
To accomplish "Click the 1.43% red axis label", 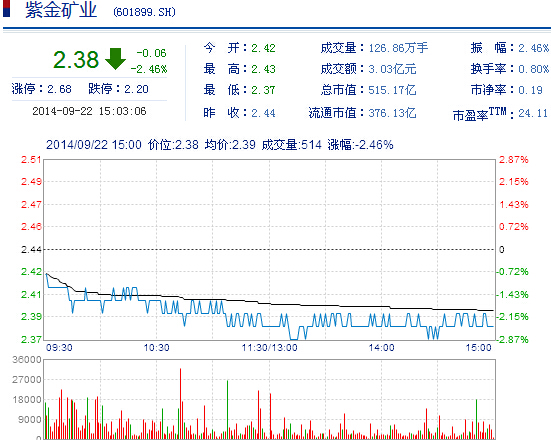I will pos(513,204).
